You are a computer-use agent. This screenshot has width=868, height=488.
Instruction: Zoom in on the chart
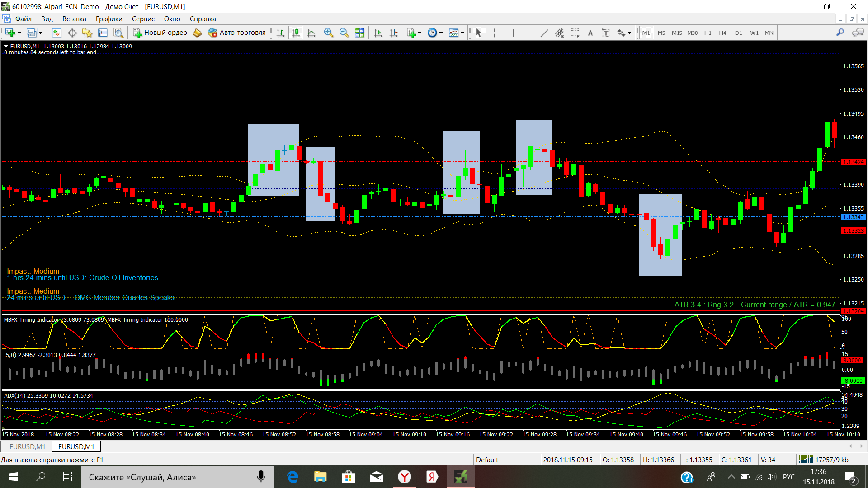point(329,33)
